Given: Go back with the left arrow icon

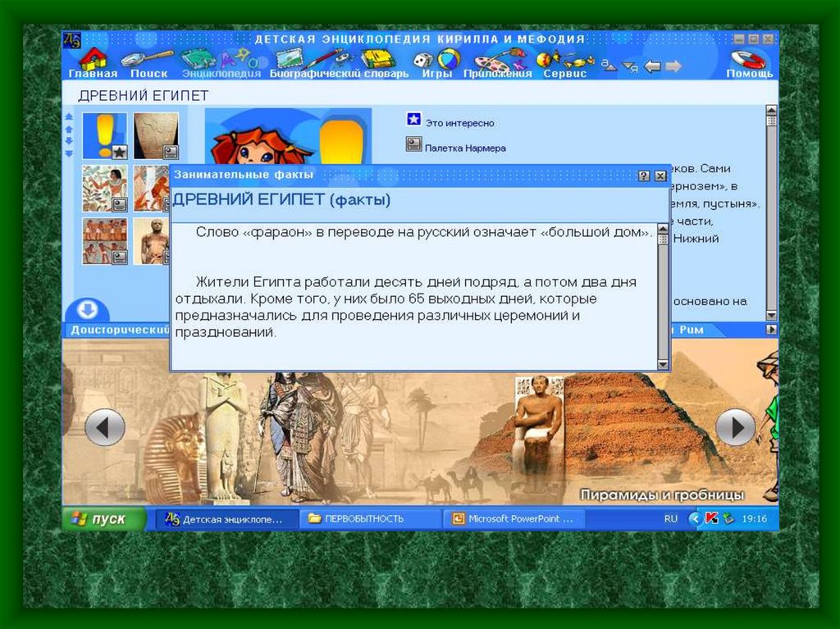Looking at the screenshot, I should [x=652, y=66].
